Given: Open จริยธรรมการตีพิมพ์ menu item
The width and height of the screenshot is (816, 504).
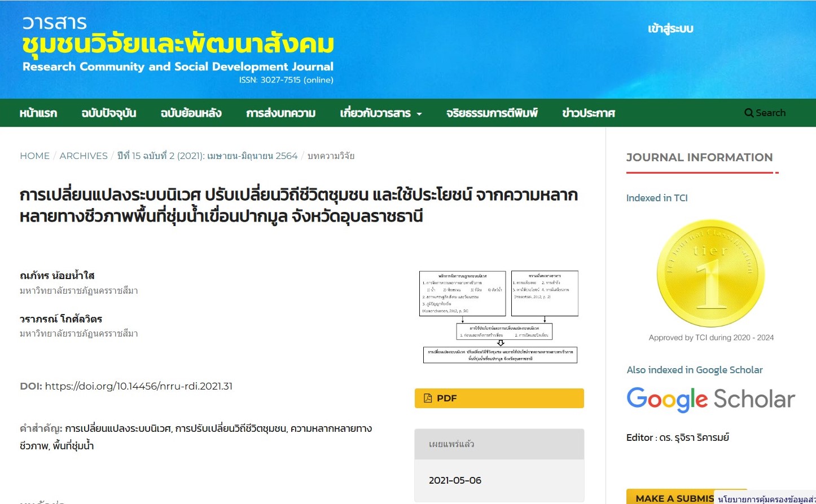Looking at the screenshot, I should pyautogui.click(x=492, y=113).
